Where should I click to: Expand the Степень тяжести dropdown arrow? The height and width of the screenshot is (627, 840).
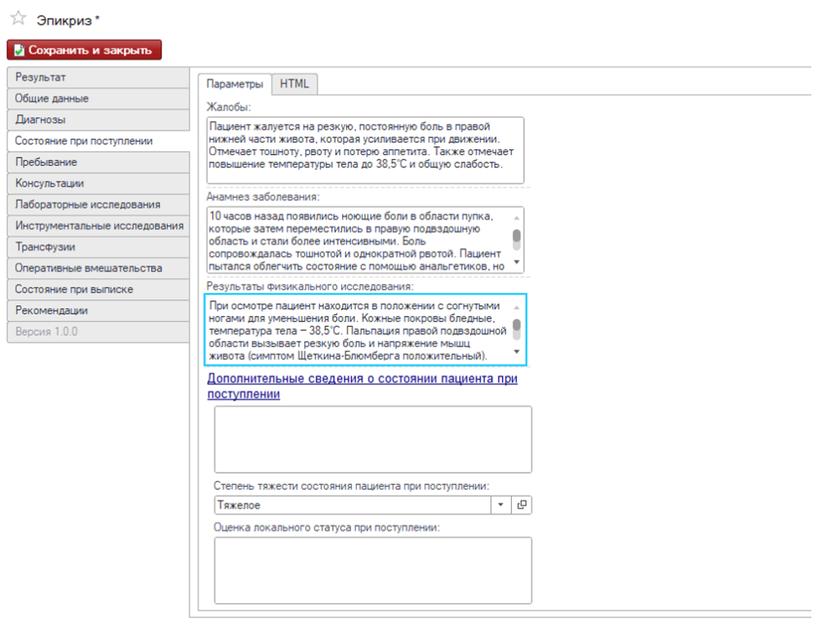[500, 505]
